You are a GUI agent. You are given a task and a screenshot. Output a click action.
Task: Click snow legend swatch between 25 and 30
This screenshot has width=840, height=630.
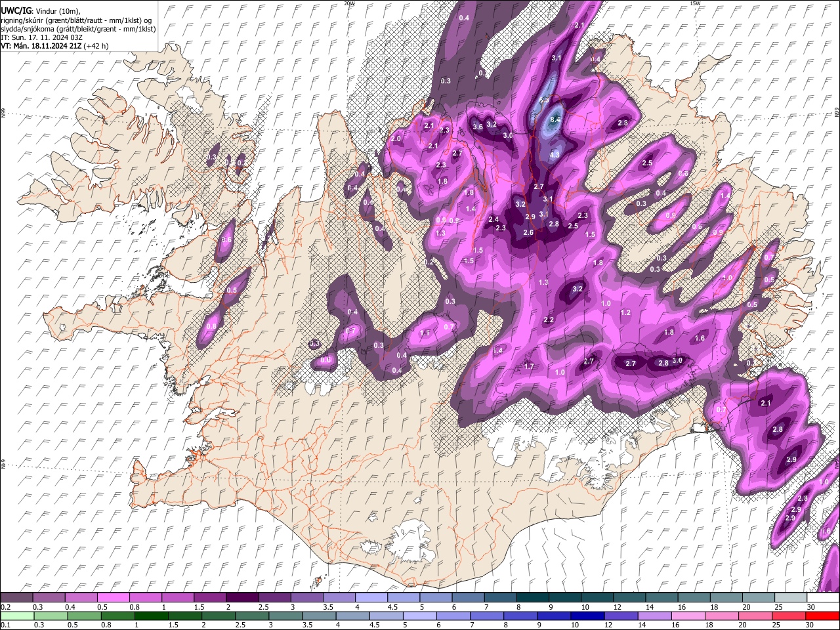click(791, 598)
